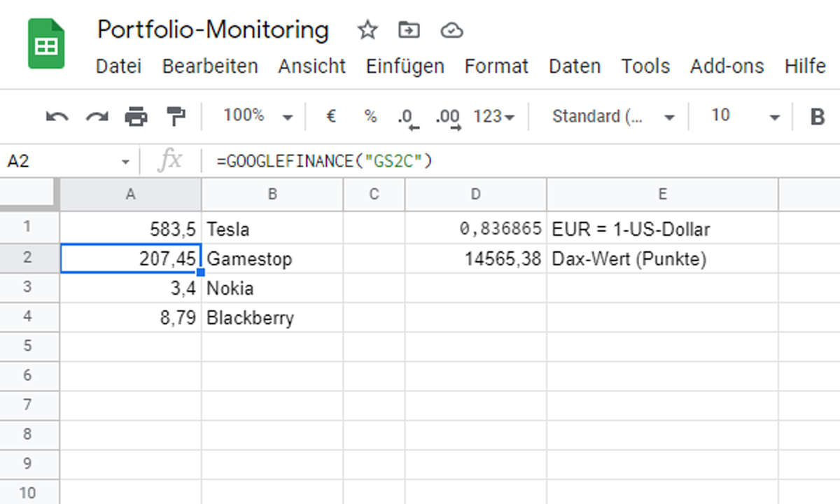The height and width of the screenshot is (504, 840).
Task: Redo the last action
Action: pyautogui.click(x=97, y=116)
